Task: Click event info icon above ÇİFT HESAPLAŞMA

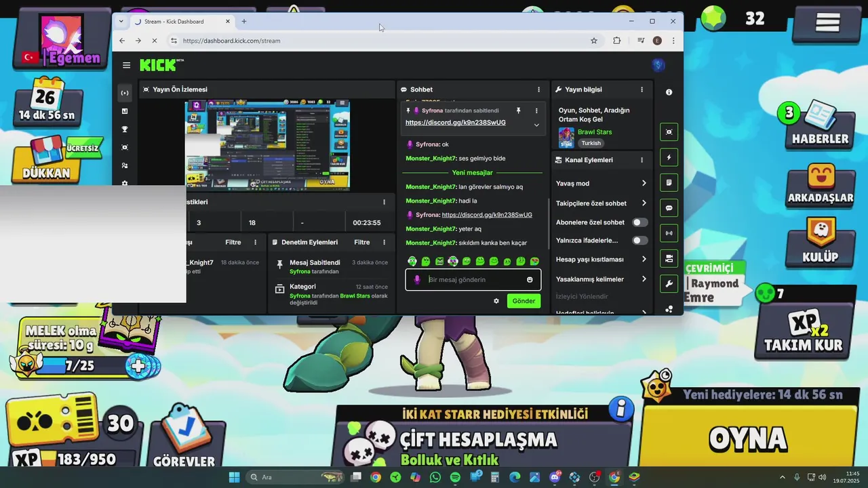Action: [x=620, y=409]
